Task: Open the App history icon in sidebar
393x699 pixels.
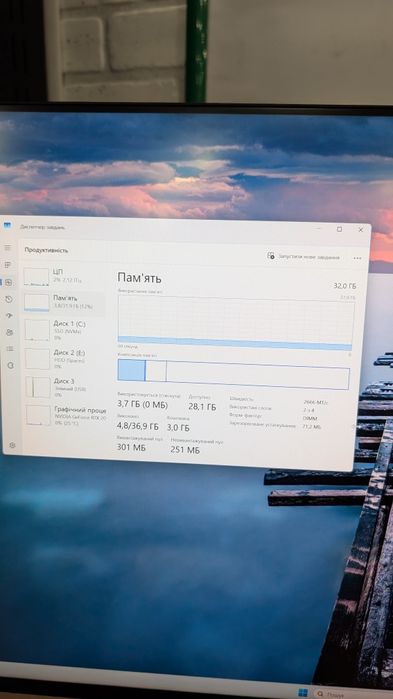Action: pos(9,299)
